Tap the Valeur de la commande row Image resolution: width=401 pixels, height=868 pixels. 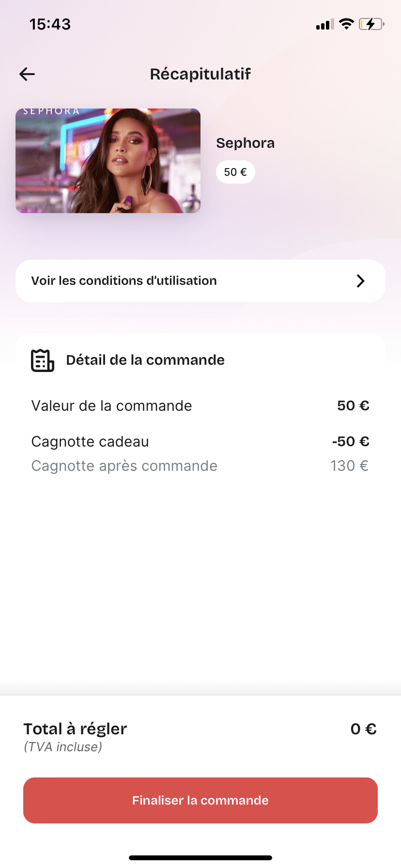click(200, 405)
